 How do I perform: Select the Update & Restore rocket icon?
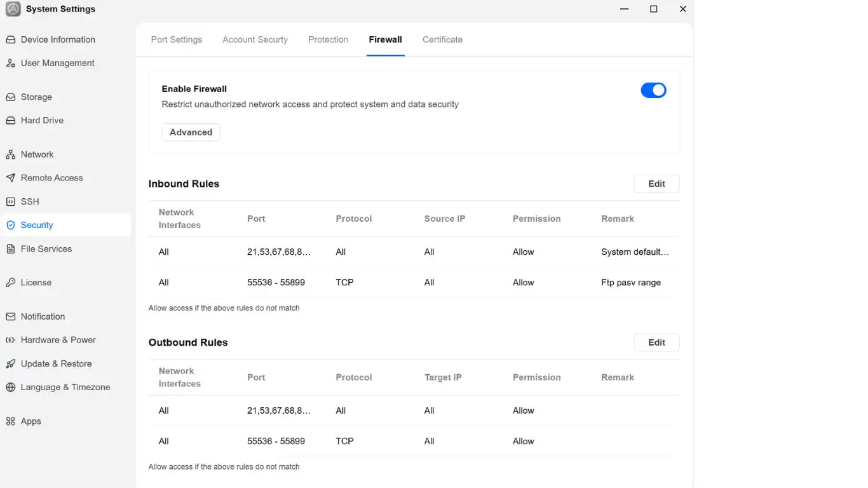pyautogui.click(x=10, y=363)
